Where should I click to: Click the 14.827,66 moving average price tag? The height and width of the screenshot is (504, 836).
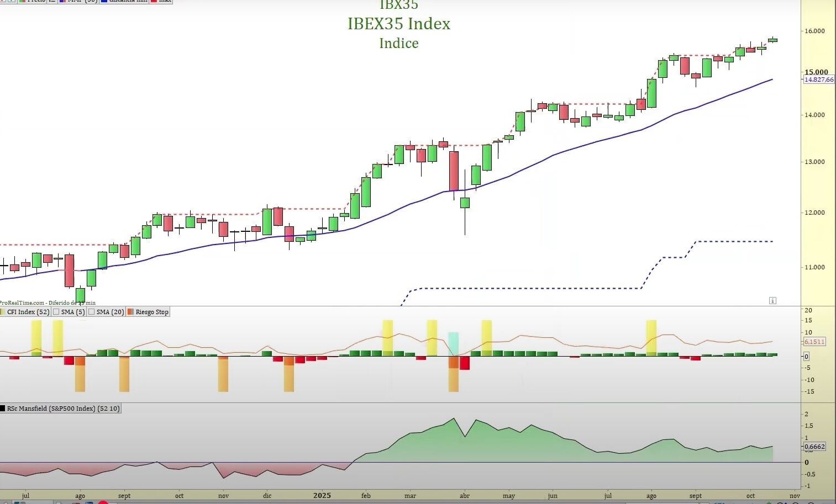point(819,79)
